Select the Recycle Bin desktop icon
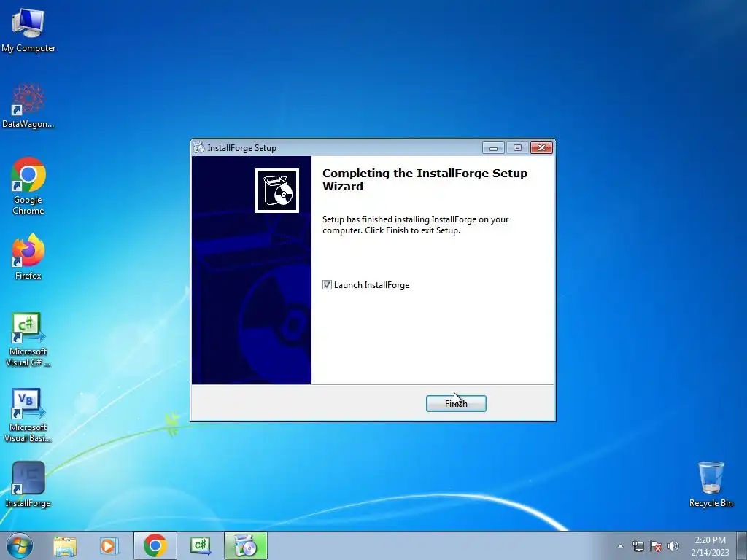 tap(711, 484)
